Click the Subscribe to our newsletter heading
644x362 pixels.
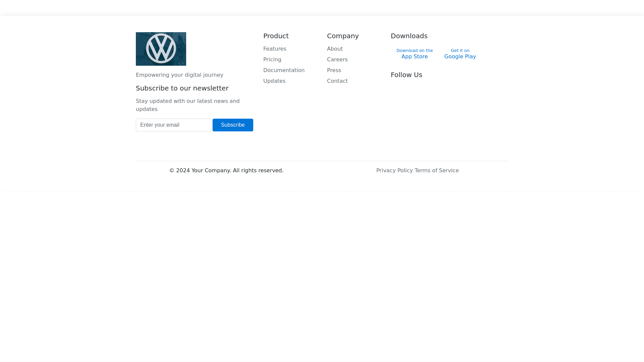182,88
